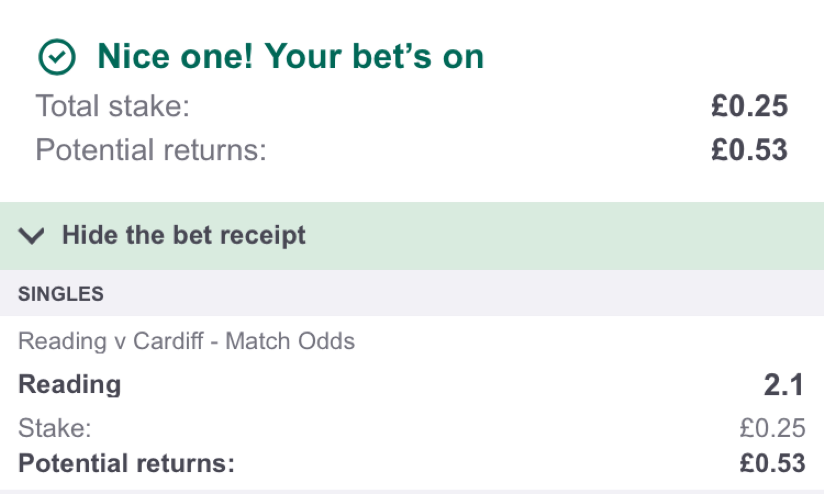Click 'Match Odds' market text

[x=290, y=341]
